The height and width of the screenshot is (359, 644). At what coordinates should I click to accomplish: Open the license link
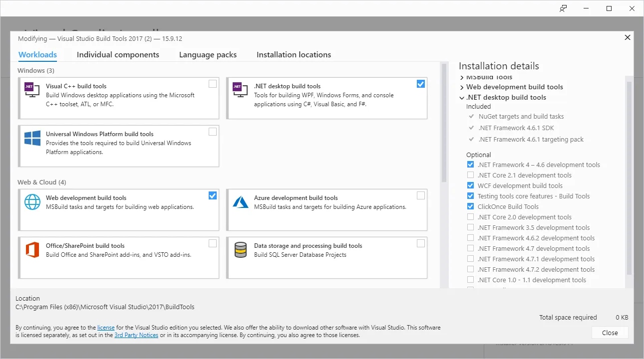coord(106,328)
